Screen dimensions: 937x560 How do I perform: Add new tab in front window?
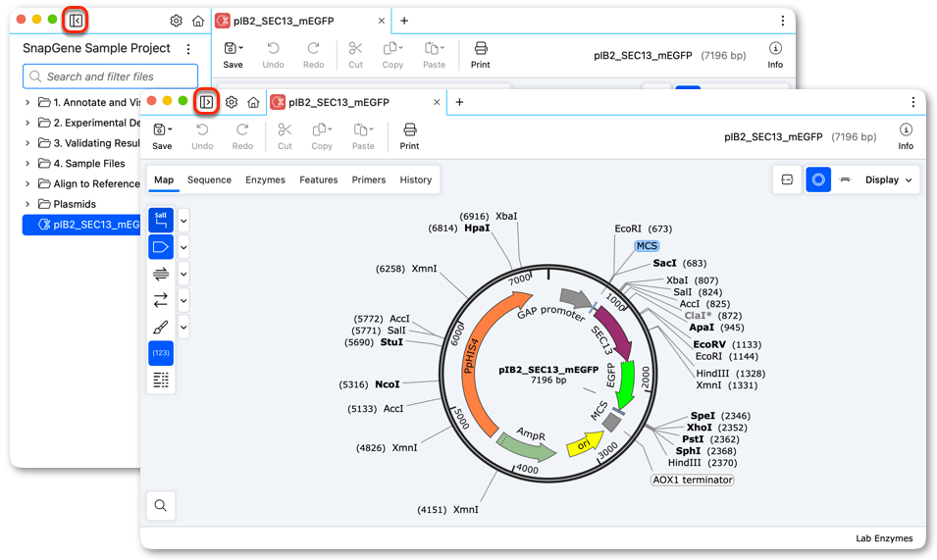click(x=459, y=102)
